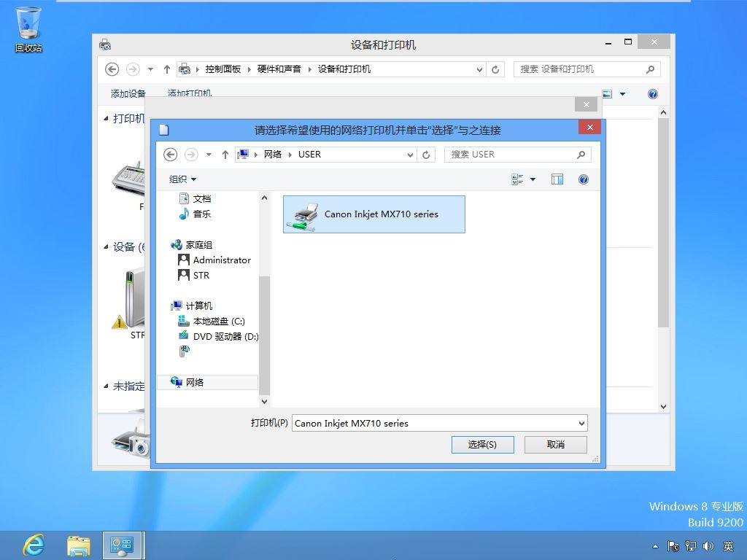Click the printer name text field
This screenshot has width=747, height=560.
[x=433, y=424]
